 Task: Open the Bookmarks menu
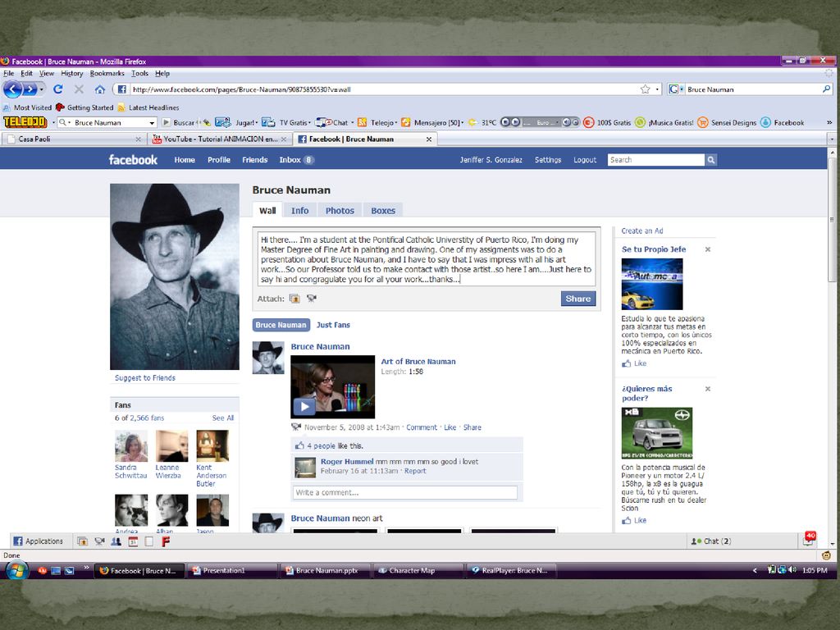click(x=107, y=73)
